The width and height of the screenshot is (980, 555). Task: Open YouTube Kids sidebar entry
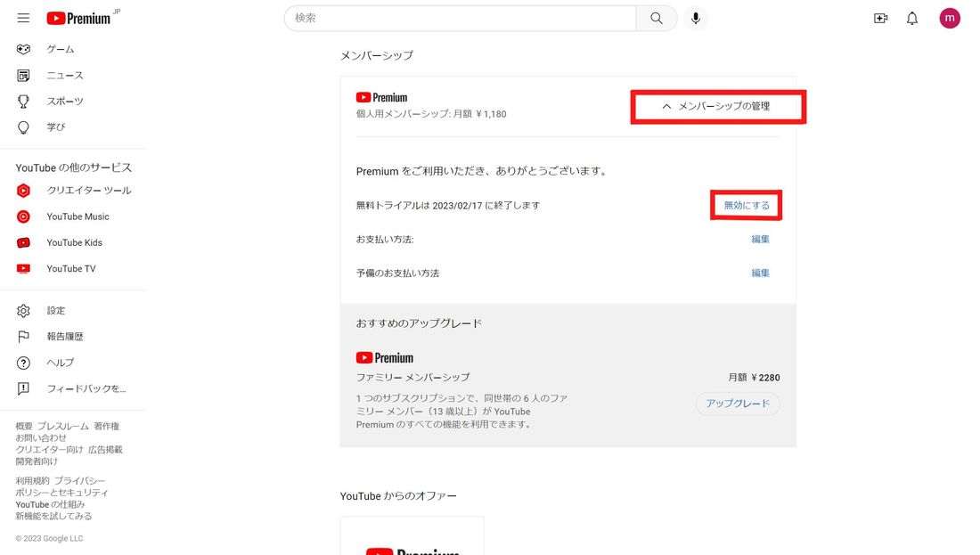(x=72, y=242)
